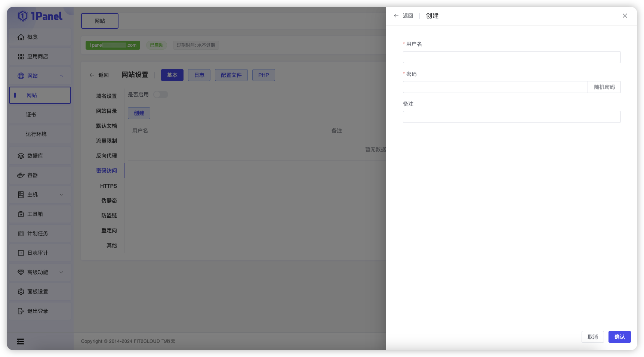This screenshot has height=357, width=644.
Task: Switch to the 日志 logs tab
Action: click(x=199, y=75)
